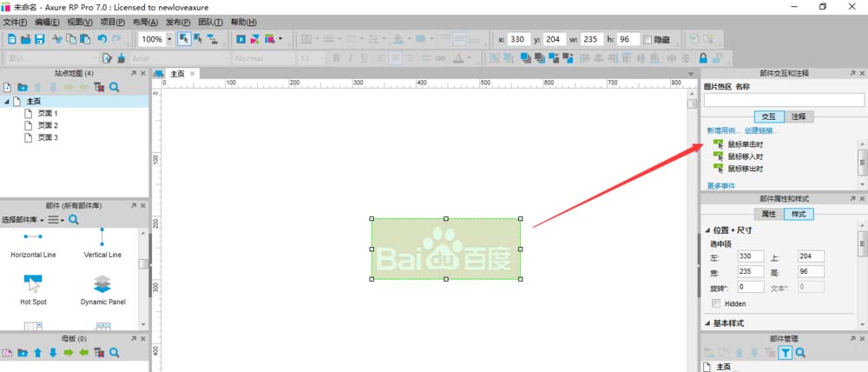Select the Dynamic Panel widget

click(102, 289)
